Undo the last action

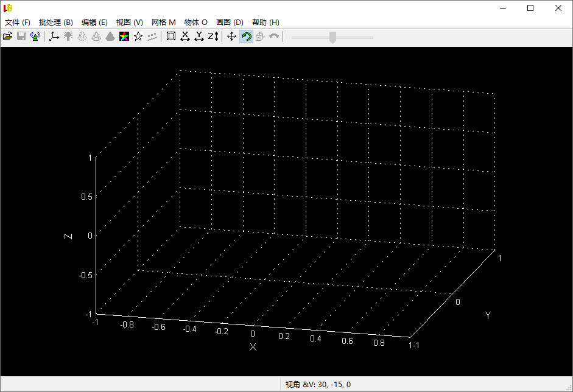click(x=273, y=36)
